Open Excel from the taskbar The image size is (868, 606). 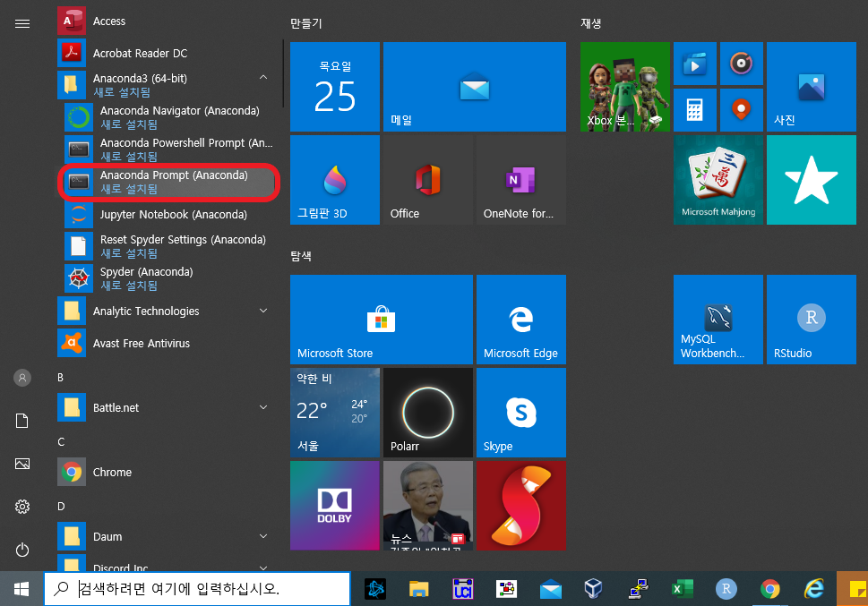[683, 589]
